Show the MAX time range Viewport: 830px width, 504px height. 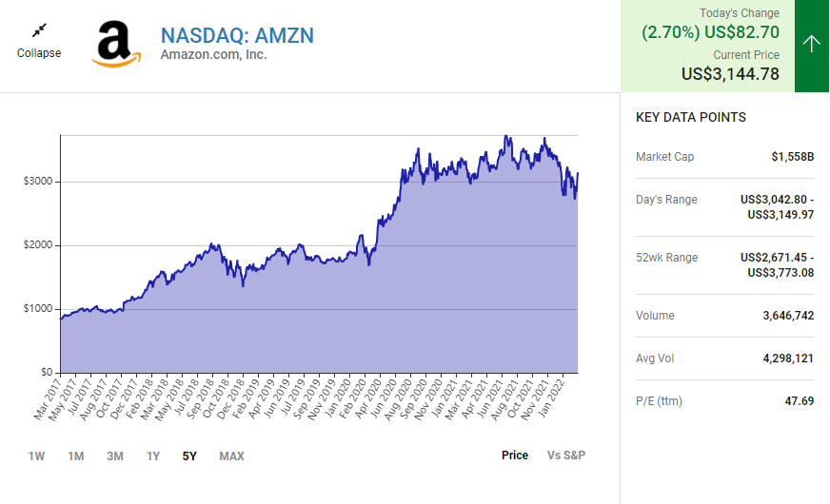pos(231,456)
